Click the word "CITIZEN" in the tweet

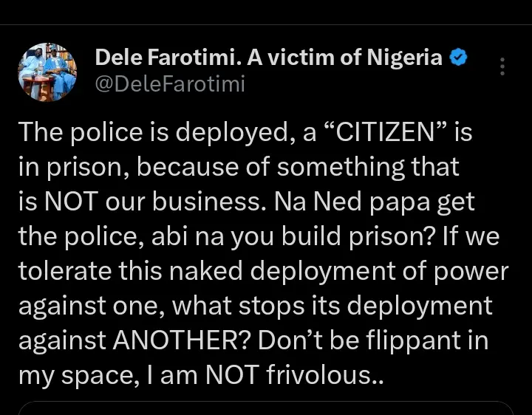click(x=381, y=133)
